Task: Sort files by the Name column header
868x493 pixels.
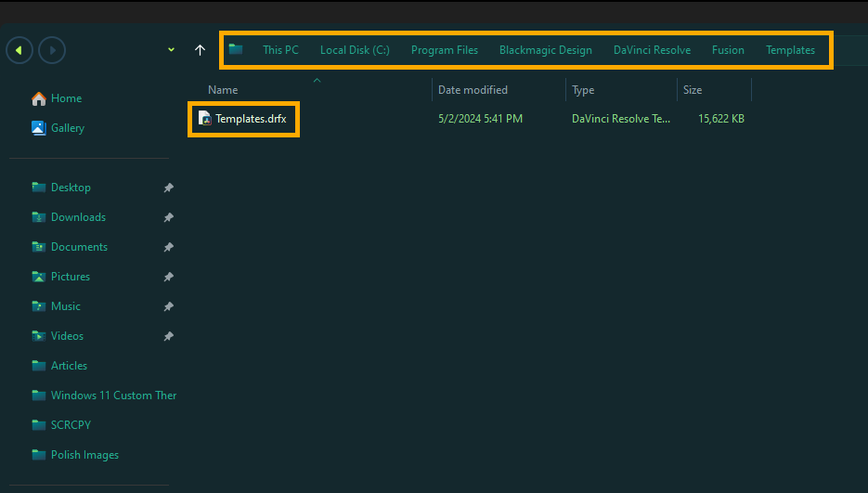Action: (223, 90)
